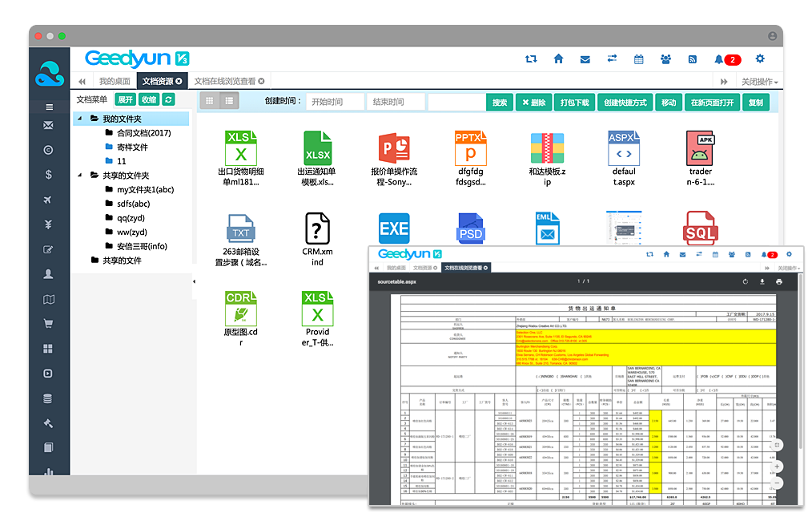Open the home icon in main window header
This screenshot has width=812, height=513.
click(x=558, y=59)
